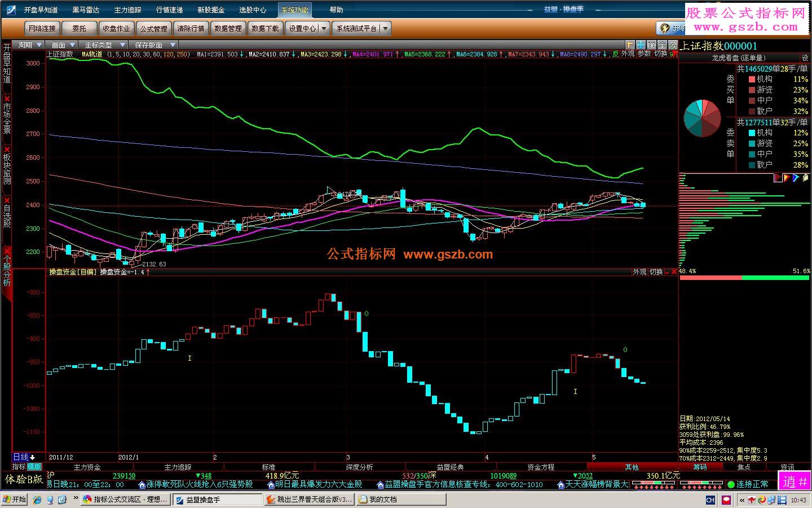Close the 市场全景 sidebar tab with its X

click(x=7, y=99)
